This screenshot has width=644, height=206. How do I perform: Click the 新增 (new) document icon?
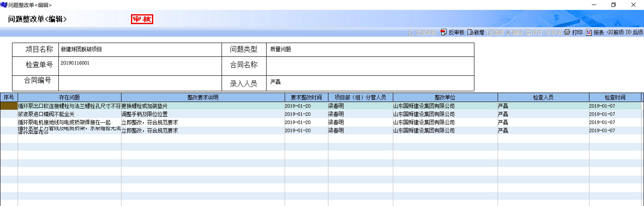point(470,32)
